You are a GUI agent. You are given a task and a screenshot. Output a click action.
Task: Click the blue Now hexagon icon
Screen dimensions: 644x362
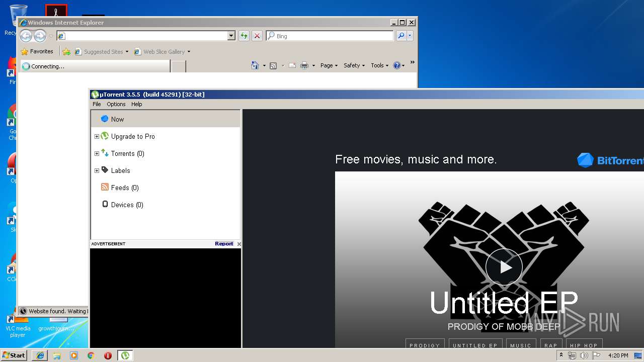coord(105,119)
